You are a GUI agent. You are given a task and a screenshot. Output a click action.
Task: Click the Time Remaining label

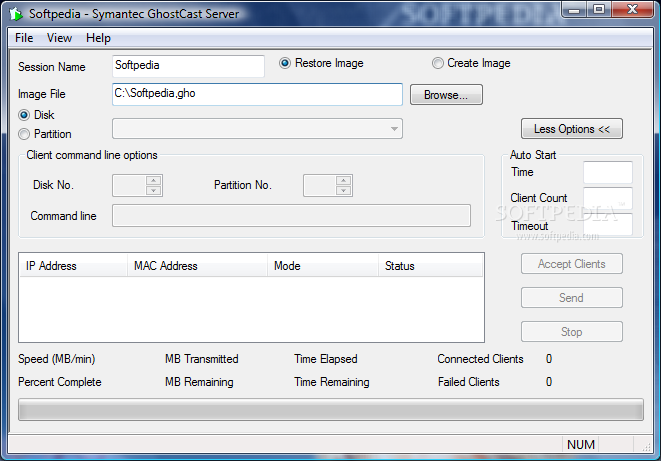coord(331,382)
